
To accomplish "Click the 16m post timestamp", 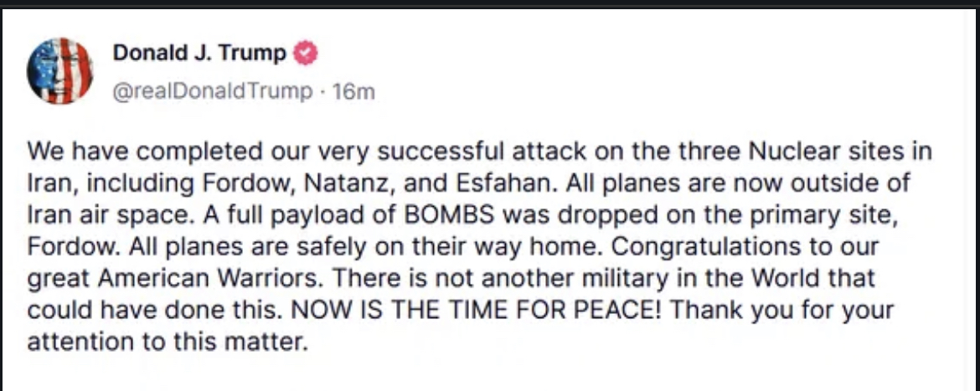I will (x=353, y=91).
